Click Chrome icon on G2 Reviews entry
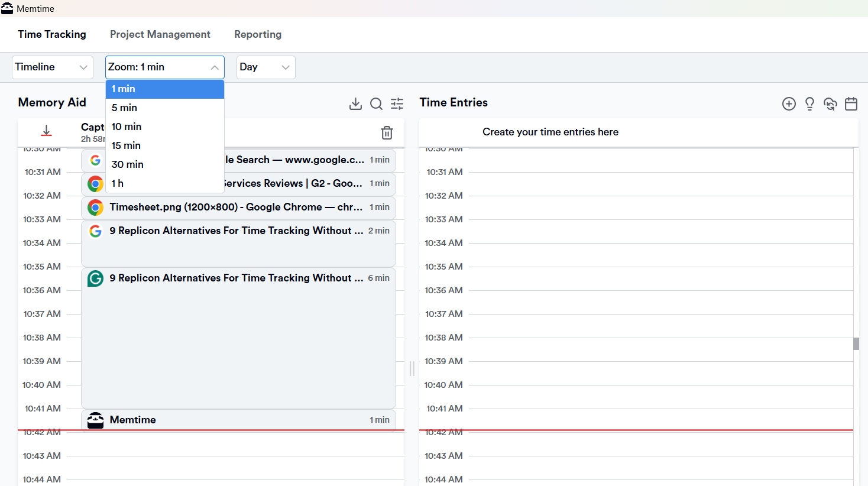The height and width of the screenshot is (486, 868). click(95, 184)
